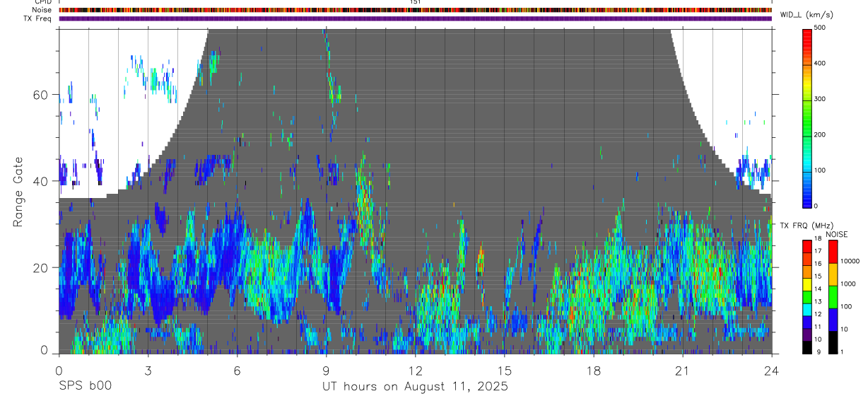Click the 'WID⊥ (km/s)' color bar title
This screenshot has width=868, height=401.
click(805, 14)
